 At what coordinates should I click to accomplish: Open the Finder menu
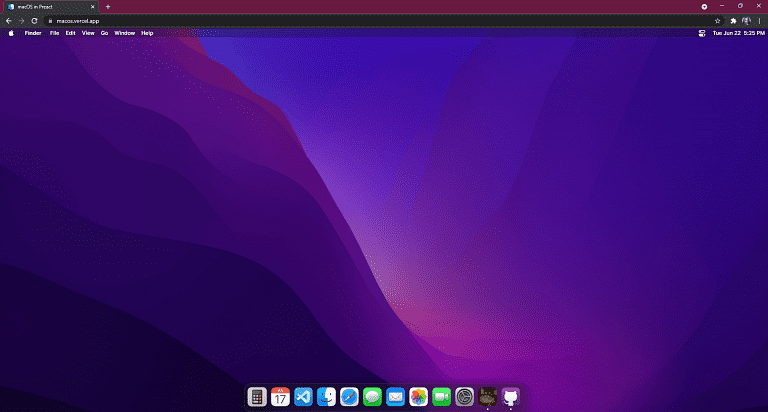[33, 33]
